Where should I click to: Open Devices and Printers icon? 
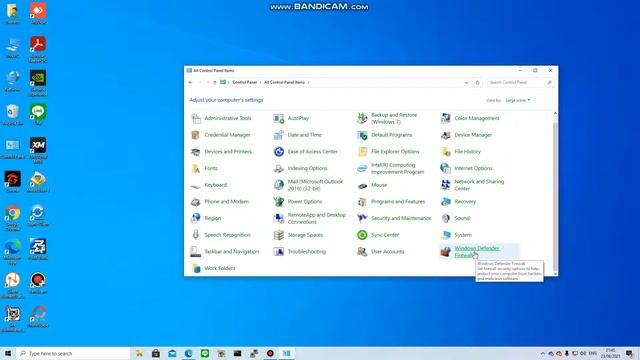coord(196,152)
